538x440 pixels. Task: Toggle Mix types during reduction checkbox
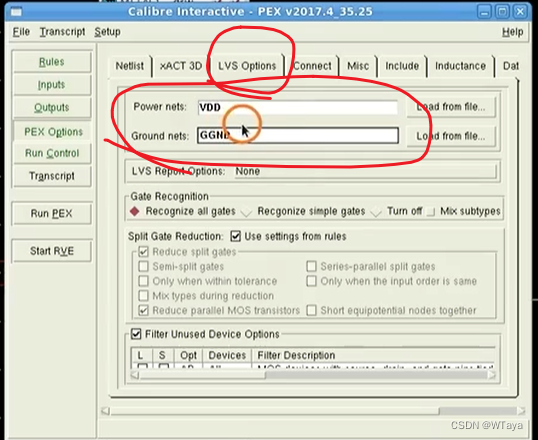(143, 296)
